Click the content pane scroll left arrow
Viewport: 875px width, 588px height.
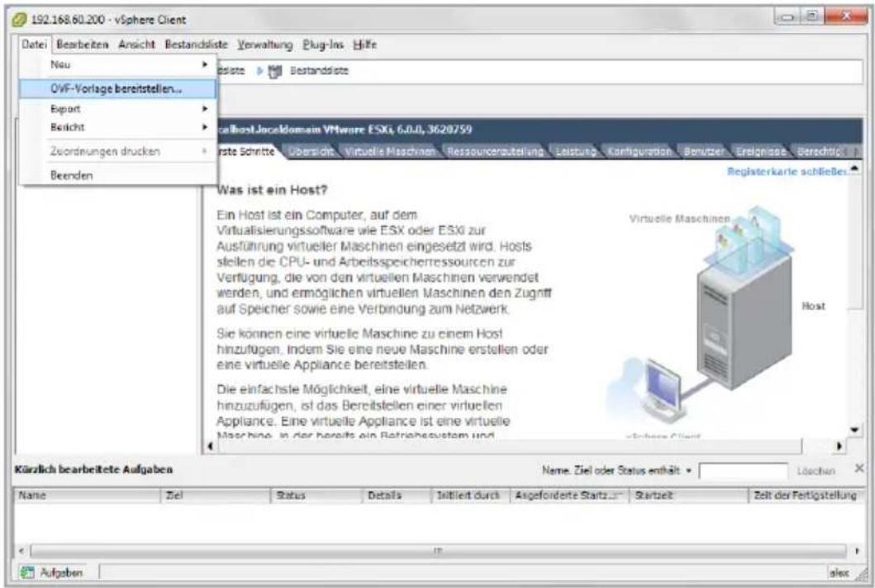211,446
